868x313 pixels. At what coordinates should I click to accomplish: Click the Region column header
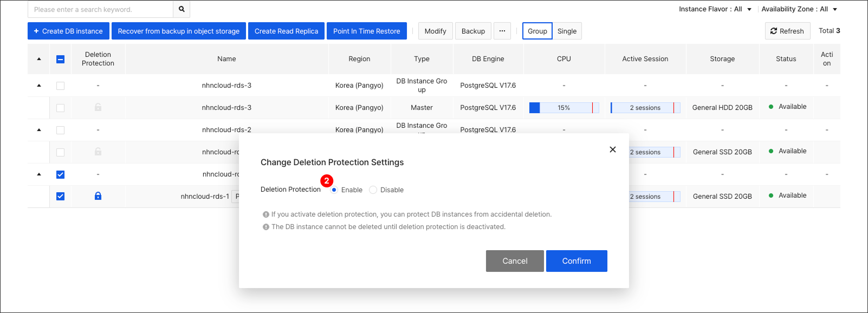359,59
